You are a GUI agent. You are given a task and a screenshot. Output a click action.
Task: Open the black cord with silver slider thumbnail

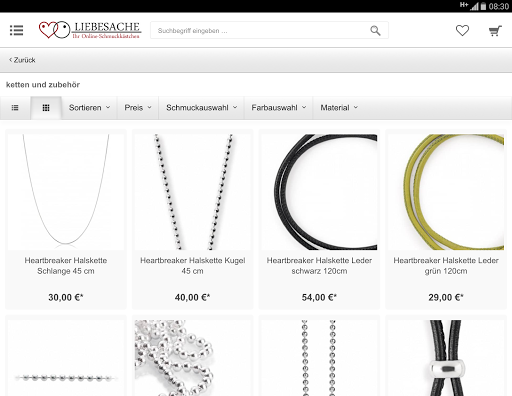pyautogui.click(x=446, y=358)
